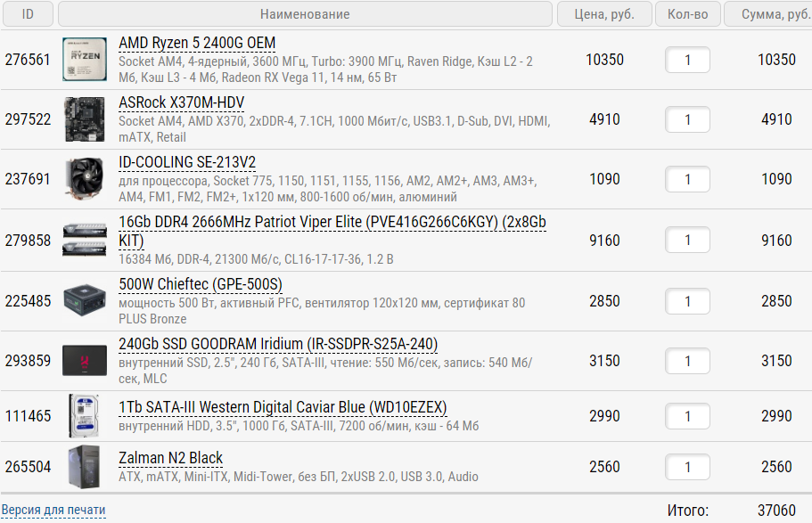
Task: Click the Zalman description 'ATX, mATX, Mini-ITX'
Action: (x=299, y=477)
